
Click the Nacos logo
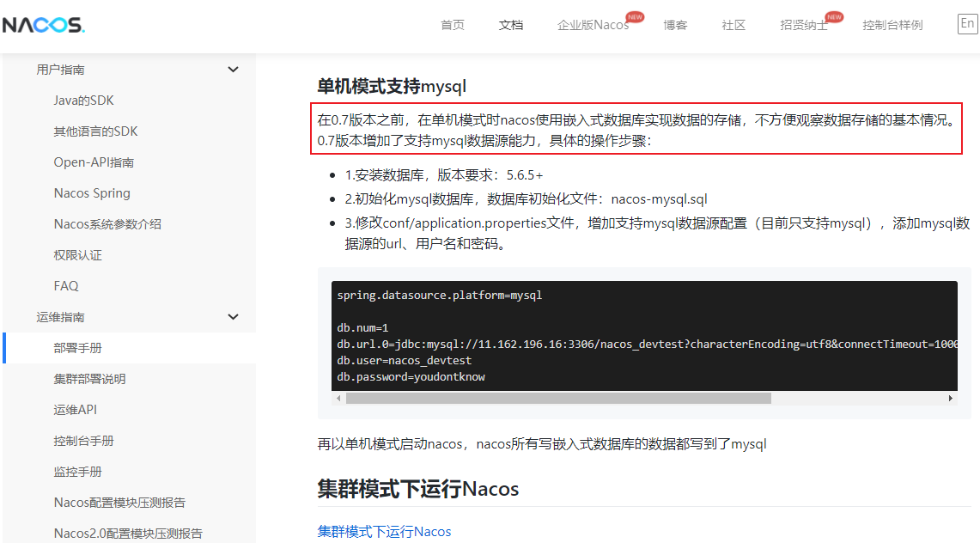pos(43,25)
